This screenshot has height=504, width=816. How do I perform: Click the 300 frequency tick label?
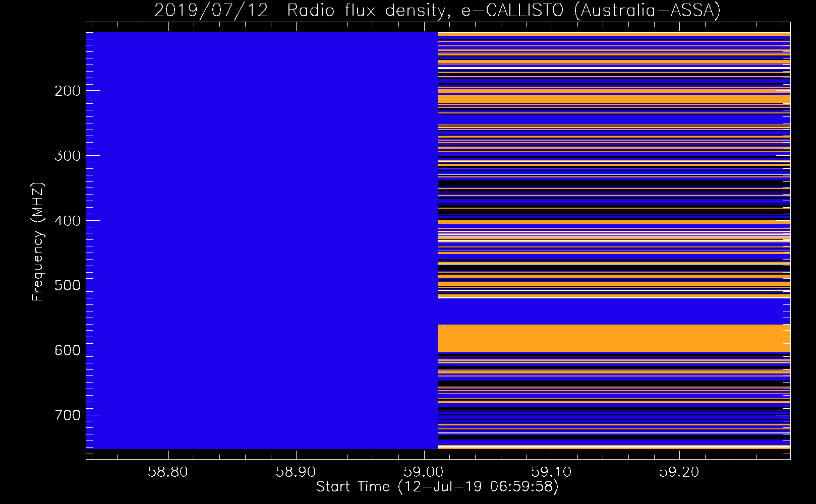[68, 156]
